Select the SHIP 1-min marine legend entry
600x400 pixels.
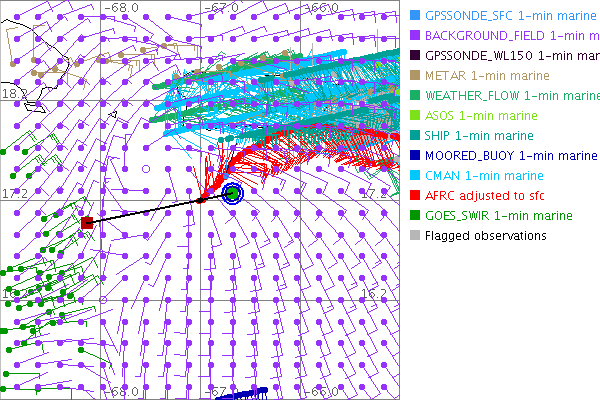point(479,135)
